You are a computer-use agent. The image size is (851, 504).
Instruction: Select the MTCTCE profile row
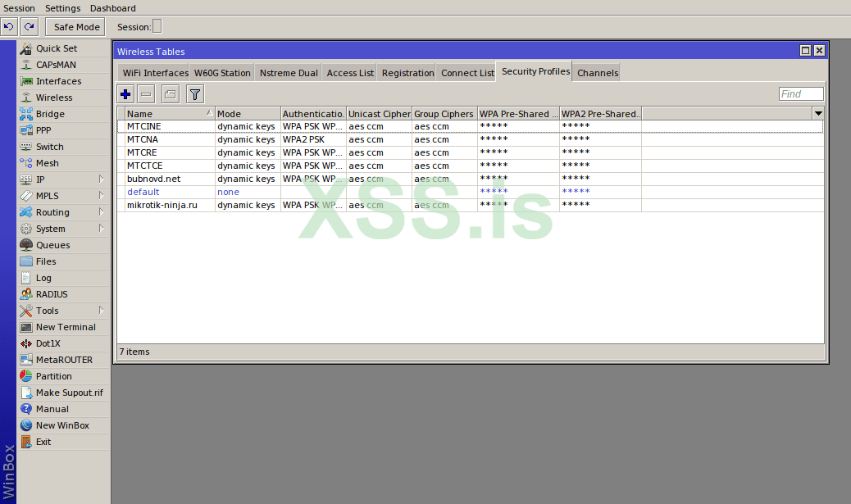tap(470, 166)
